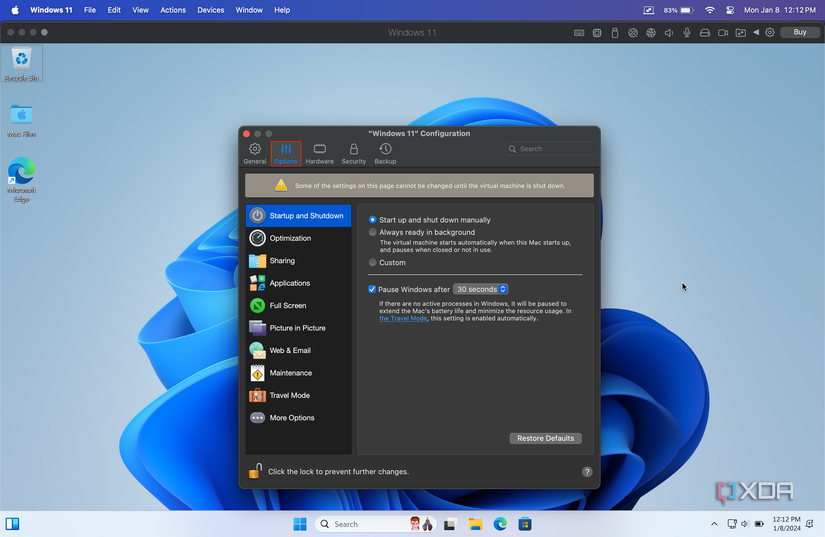Select Start up and shut down manually
The width and height of the screenshot is (825, 537).
tap(373, 220)
